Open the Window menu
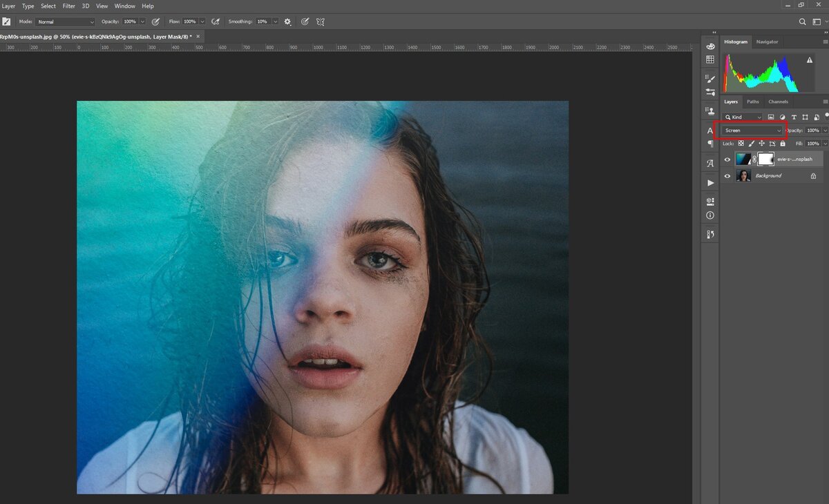Viewport: 829px width, 504px height. [x=125, y=6]
